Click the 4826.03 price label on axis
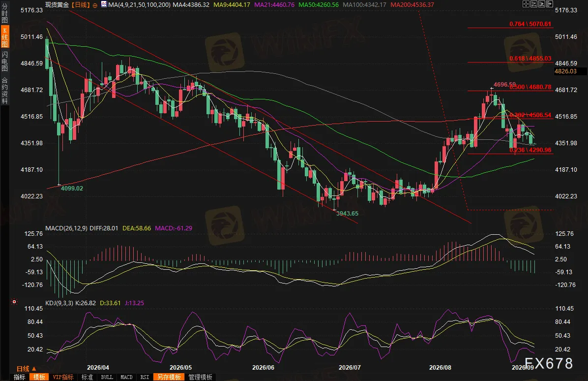This screenshot has width=588, height=381. tap(565, 71)
